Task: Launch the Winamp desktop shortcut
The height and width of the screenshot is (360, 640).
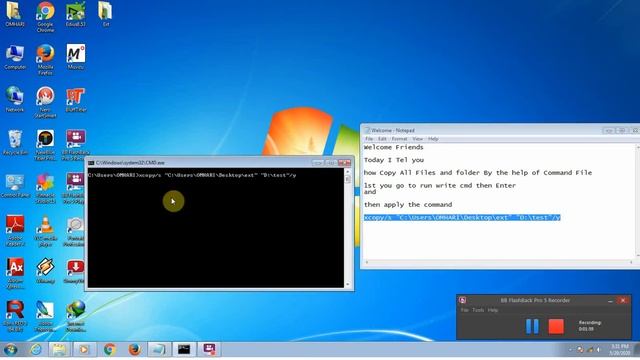Action: pos(45,270)
